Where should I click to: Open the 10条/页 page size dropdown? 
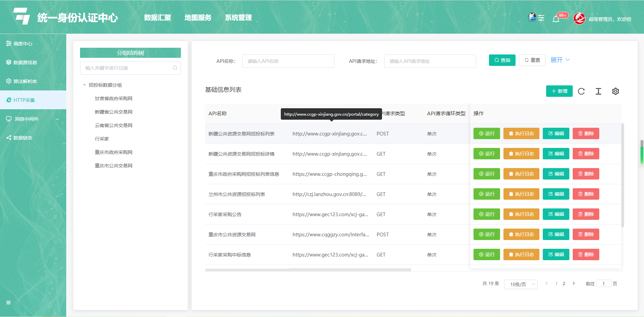click(521, 284)
